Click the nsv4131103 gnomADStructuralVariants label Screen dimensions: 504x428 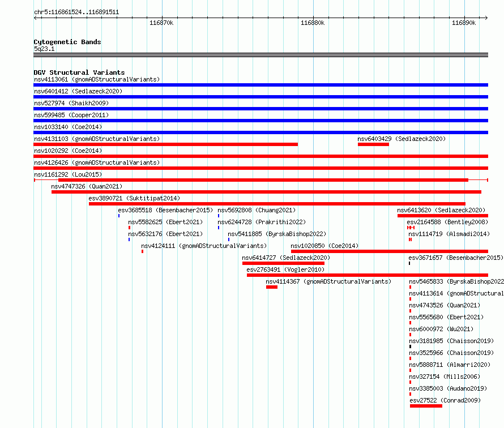[x=97, y=139]
